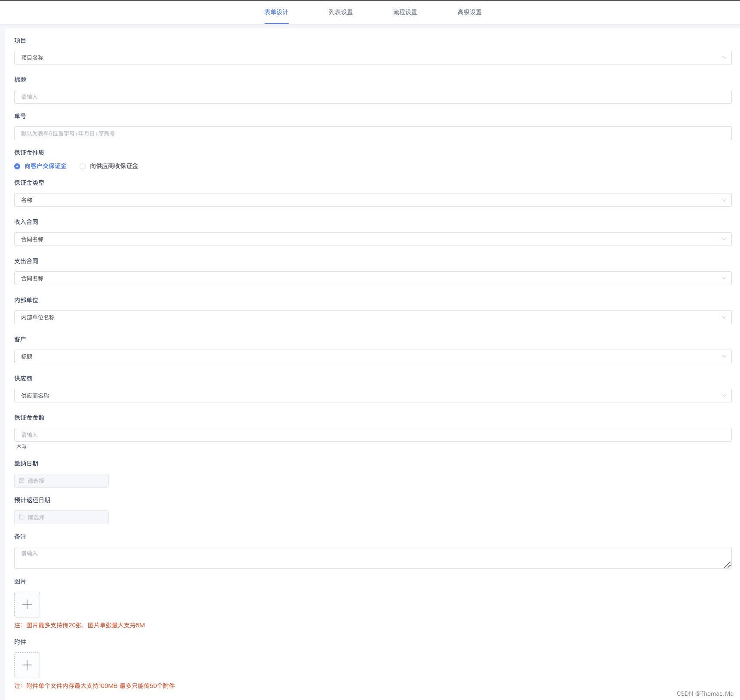Click the 标题 text input field

373,97
